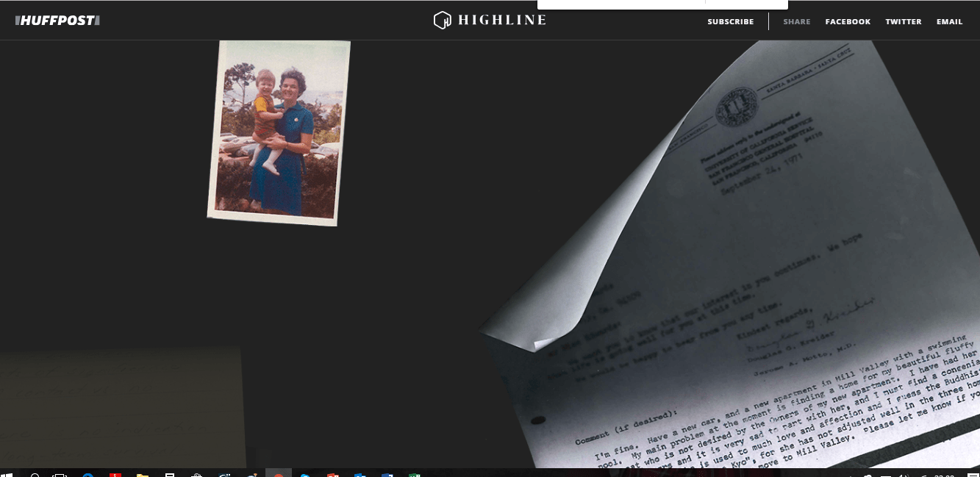Click the SUBSCRIBE link in header
Image resolution: width=980 pixels, height=477 pixels.
pos(730,22)
